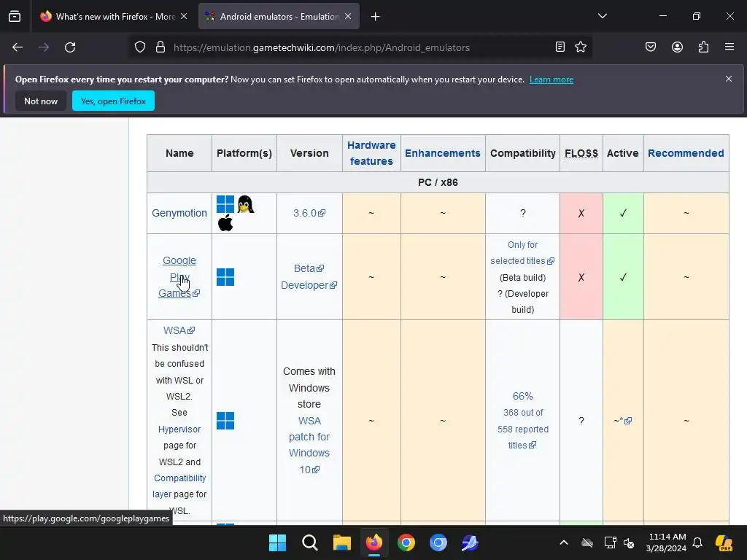Close What's new with Firefox tab
This screenshot has height=560, width=747.
pos(184,16)
